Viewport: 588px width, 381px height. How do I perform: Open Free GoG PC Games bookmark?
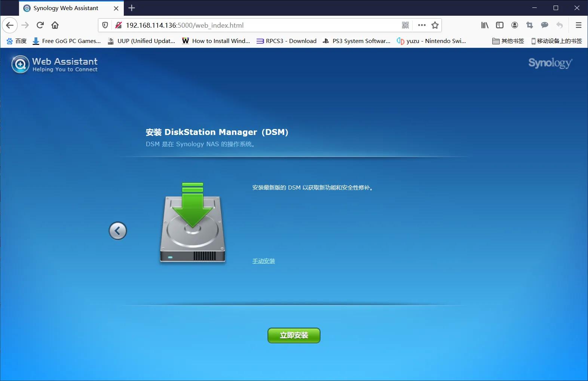[x=67, y=41]
